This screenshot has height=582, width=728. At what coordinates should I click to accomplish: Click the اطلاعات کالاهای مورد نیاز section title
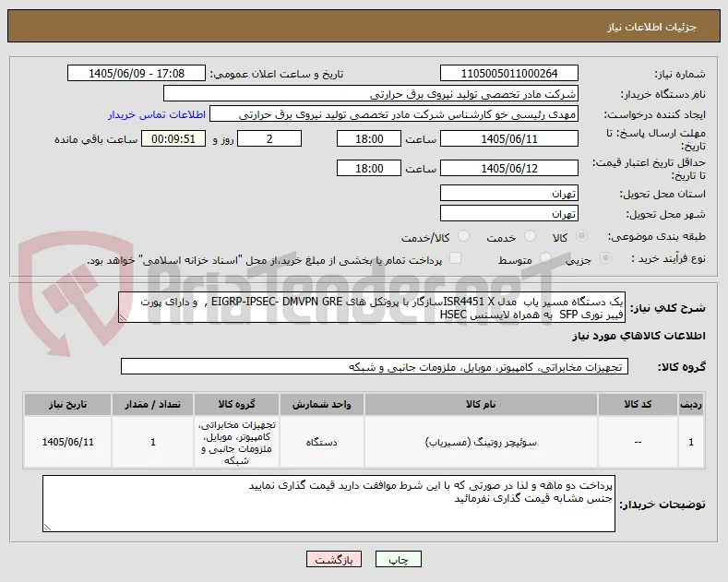pos(638,336)
